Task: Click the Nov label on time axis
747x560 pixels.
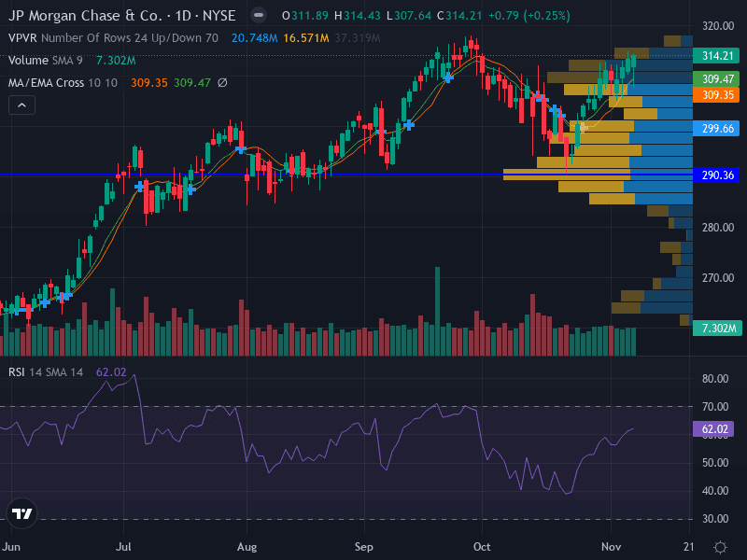Action: pyautogui.click(x=611, y=547)
